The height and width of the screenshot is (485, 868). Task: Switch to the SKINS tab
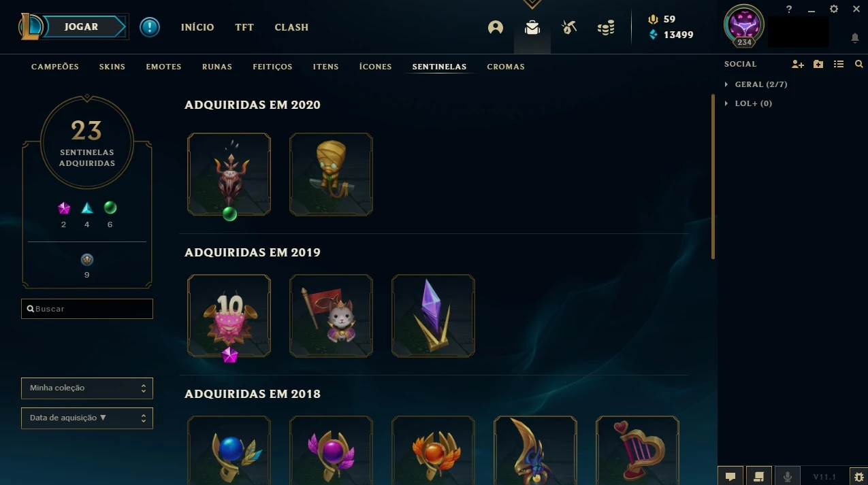pos(112,67)
